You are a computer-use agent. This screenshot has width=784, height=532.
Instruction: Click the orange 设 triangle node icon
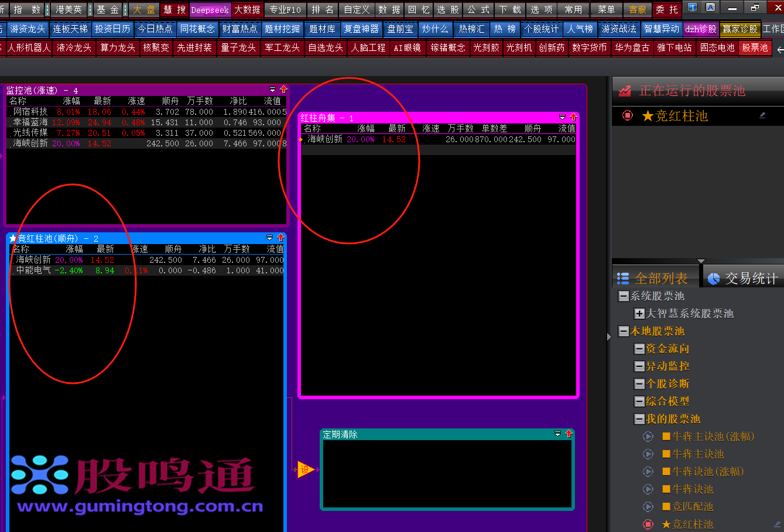pos(305,469)
